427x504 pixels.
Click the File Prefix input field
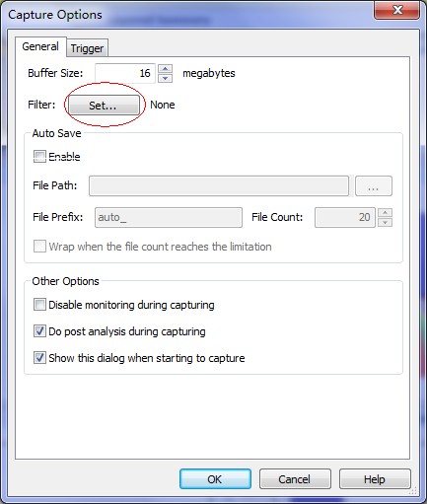(x=169, y=217)
